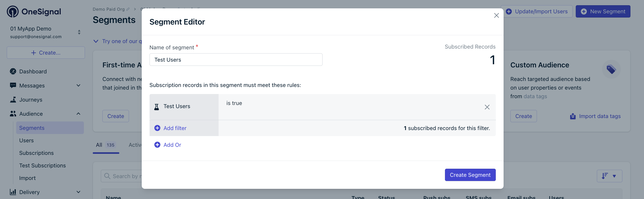Click the Audience people icon
This screenshot has height=199, width=644.
pos(13,114)
